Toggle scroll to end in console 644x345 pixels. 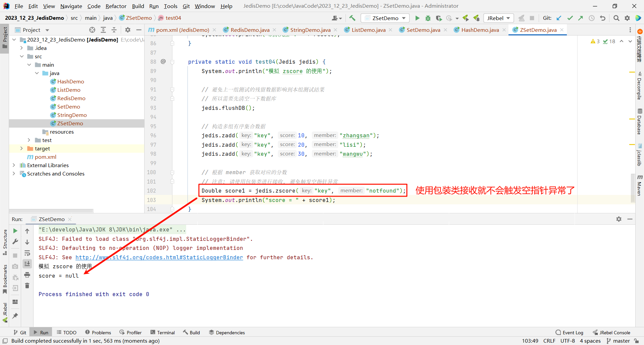(27, 264)
